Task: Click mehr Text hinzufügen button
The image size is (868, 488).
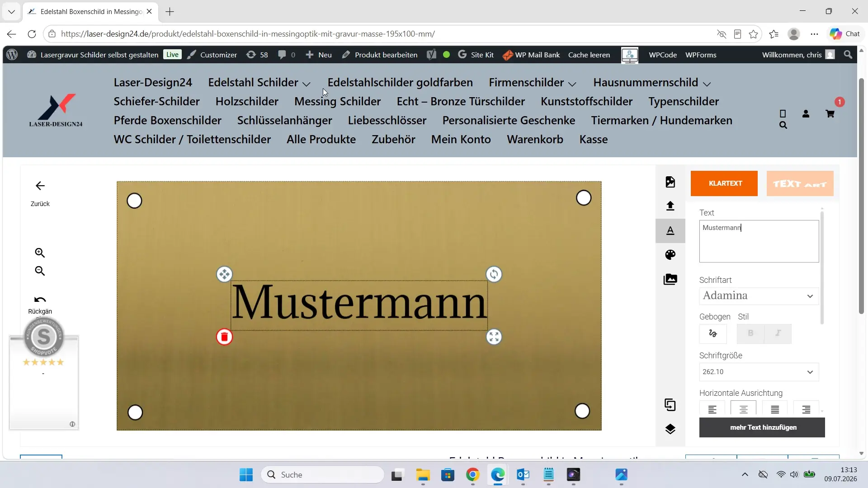Action: pyautogui.click(x=762, y=427)
